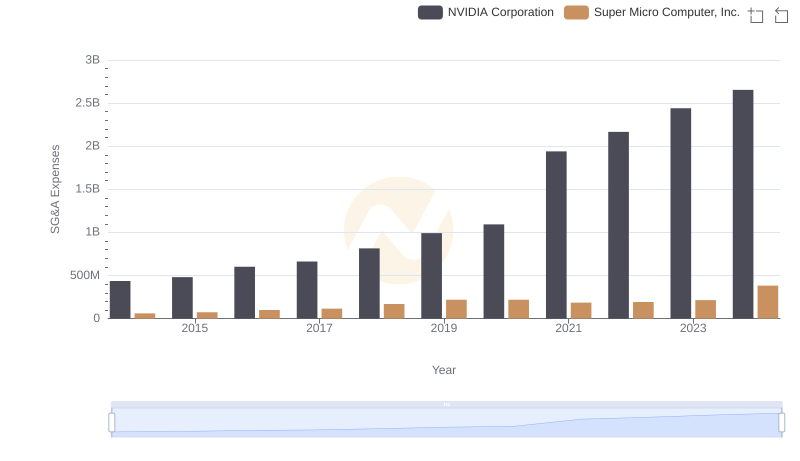Click the 2021 x-axis label
The image size is (800, 461).
568,328
